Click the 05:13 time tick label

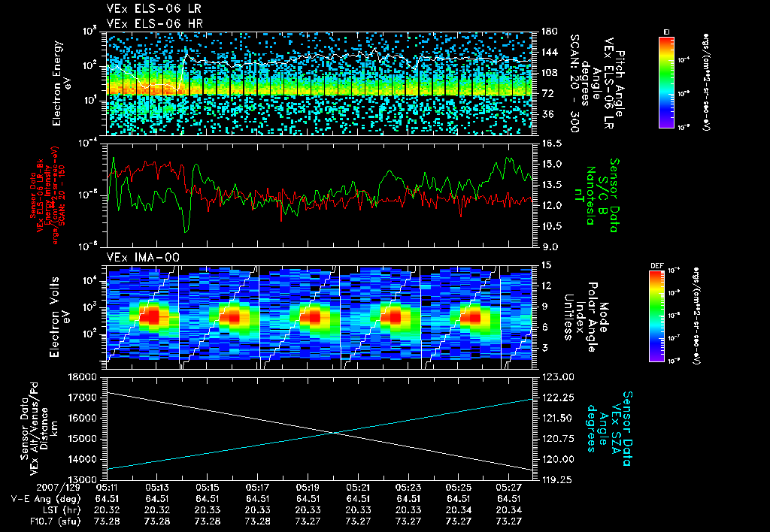coord(156,488)
